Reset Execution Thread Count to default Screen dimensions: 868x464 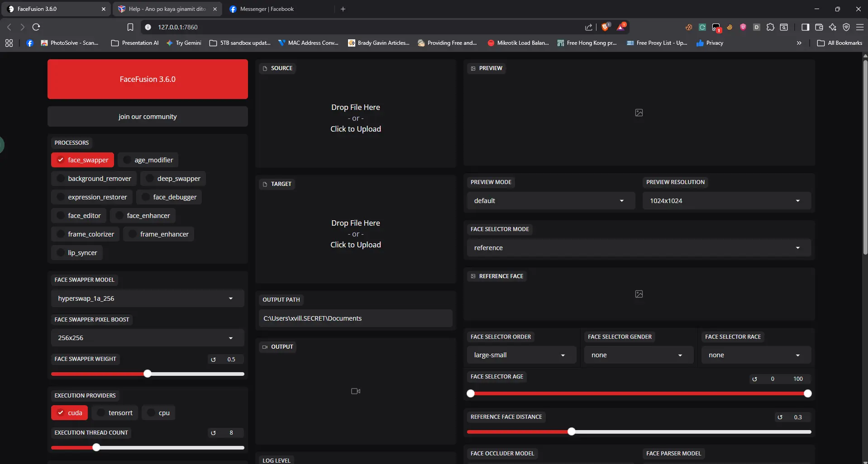(213, 433)
